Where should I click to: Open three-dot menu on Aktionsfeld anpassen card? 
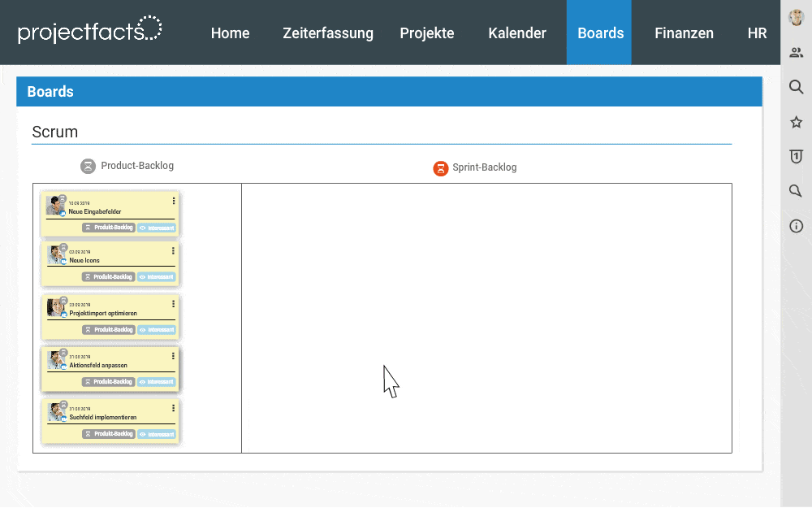[x=173, y=356]
